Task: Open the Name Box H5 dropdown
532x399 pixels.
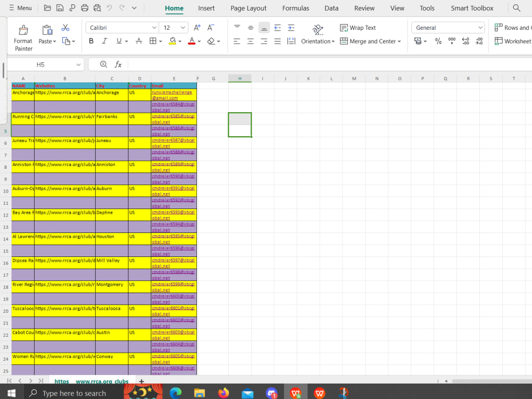Action: click(x=78, y=64)
